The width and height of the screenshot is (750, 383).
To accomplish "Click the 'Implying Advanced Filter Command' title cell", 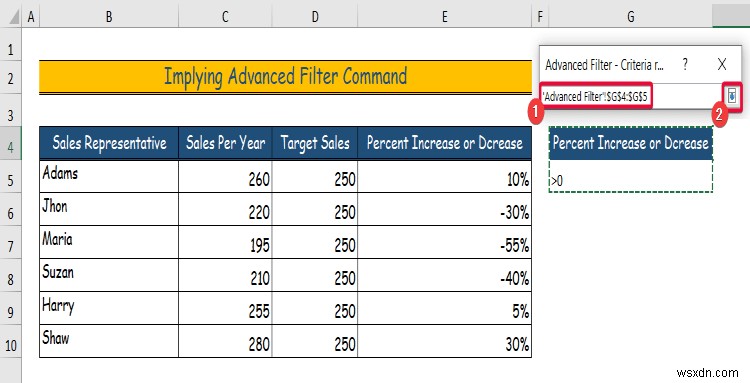I will coord(285,77).
